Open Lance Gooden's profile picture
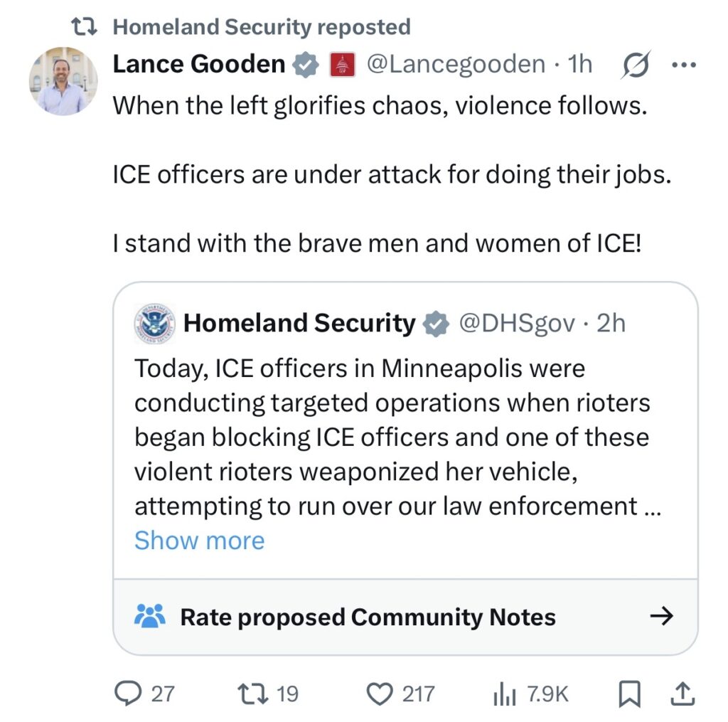The image size is (728, 722). (x=63, y=81)
